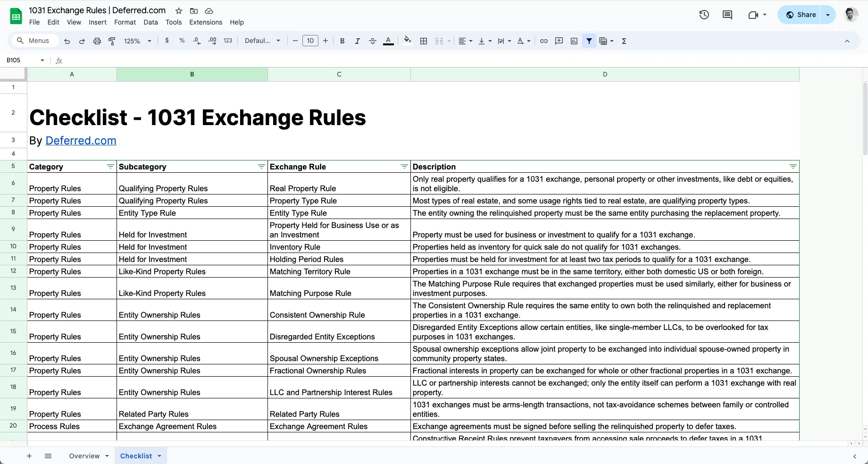The height and width of the screenshot is (464, 868).
Task: Open the Format menu
Action: point(125,22)
